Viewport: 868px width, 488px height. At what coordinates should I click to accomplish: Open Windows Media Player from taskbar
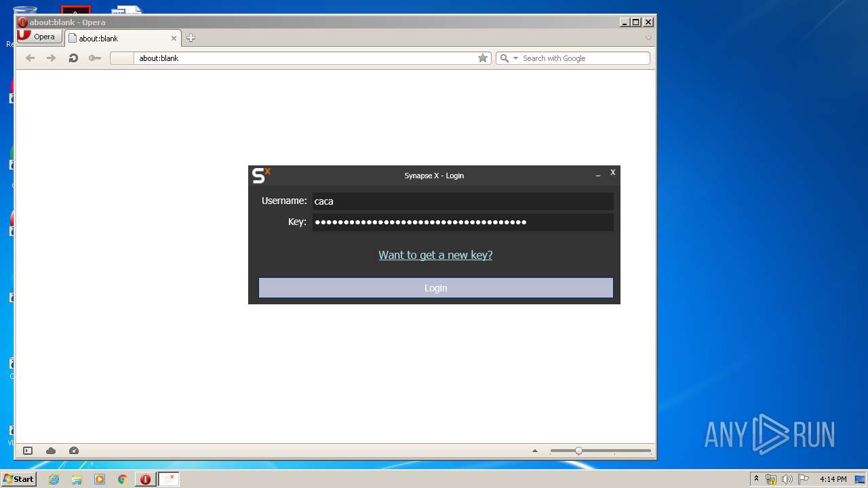[100, 479]
